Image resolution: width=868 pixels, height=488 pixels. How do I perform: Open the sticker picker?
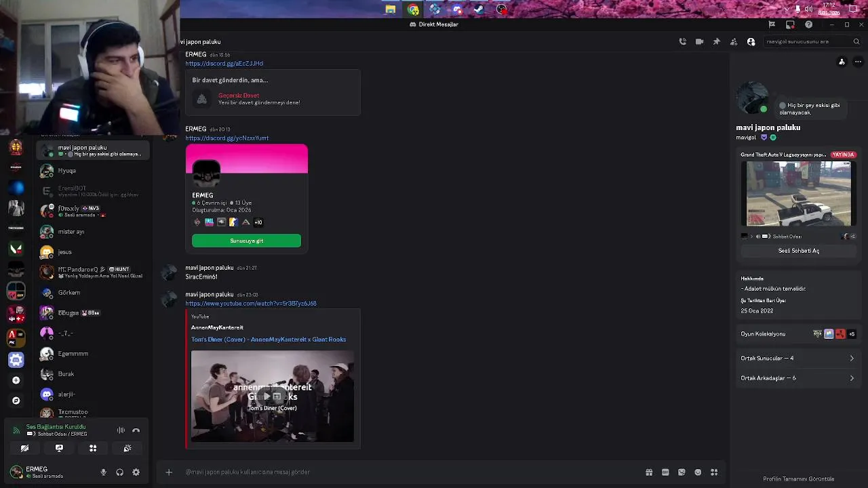pyautogui.click(x=682, y=472)
